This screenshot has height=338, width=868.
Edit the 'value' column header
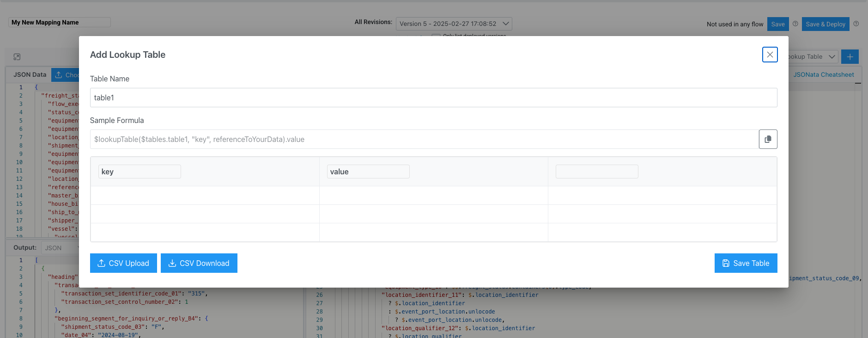(368, 172)
